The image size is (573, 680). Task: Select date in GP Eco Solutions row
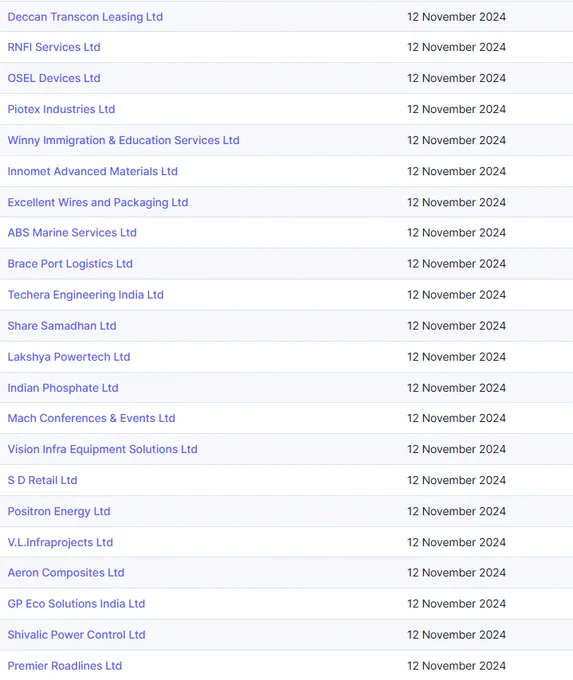[456, 604]
